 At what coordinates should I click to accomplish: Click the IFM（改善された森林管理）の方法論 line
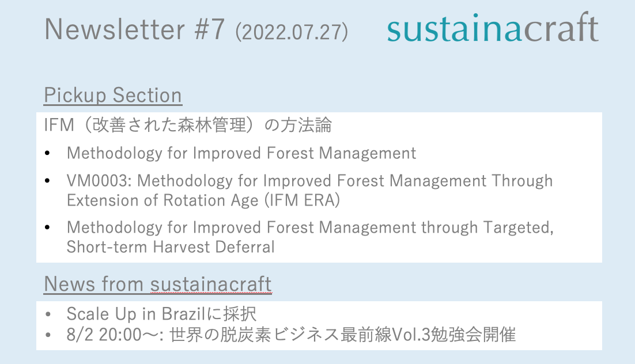[188, 124]
